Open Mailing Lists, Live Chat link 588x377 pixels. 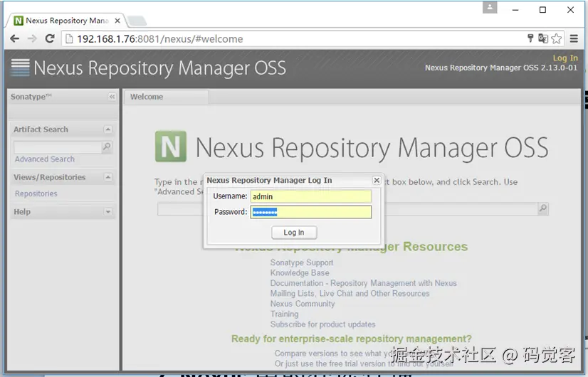[350, 294]
